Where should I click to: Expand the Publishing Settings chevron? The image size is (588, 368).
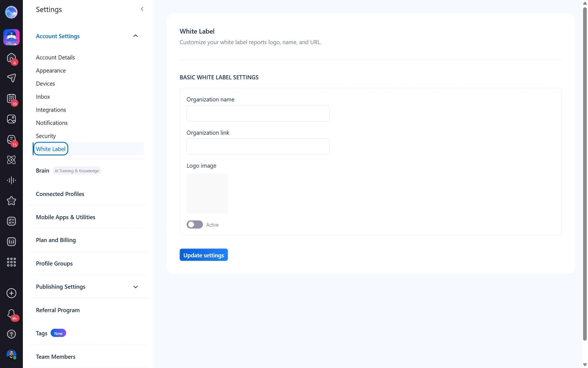pos(136,287)
